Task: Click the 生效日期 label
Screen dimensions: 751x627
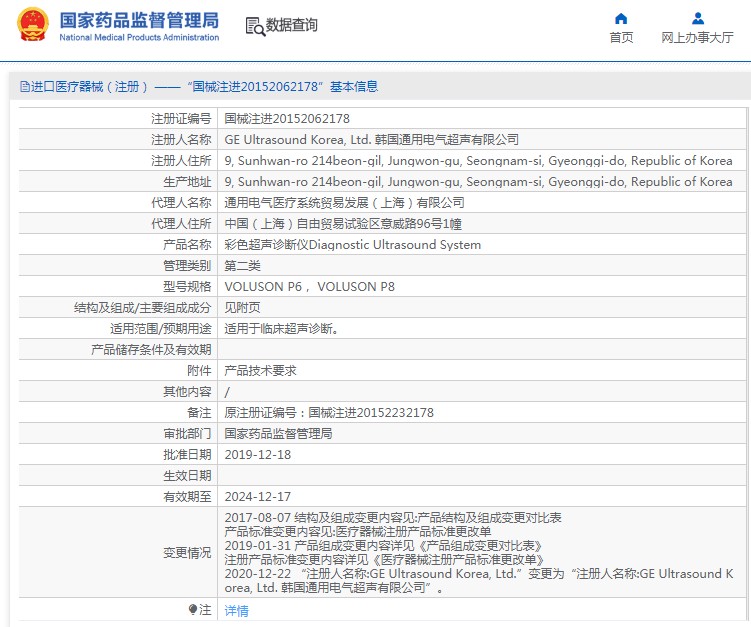Action: pyautogui.click(x=187, y=476)
